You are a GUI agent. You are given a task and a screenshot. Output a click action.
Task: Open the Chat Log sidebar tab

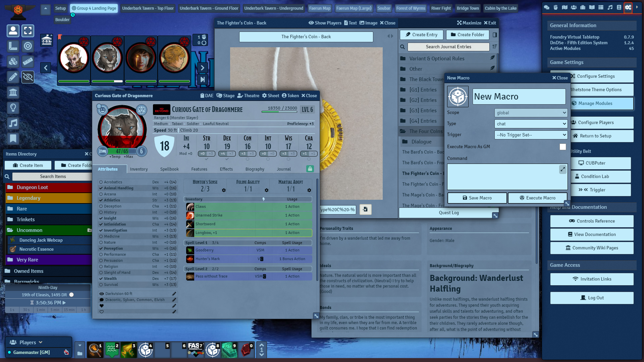pos(546,7)
